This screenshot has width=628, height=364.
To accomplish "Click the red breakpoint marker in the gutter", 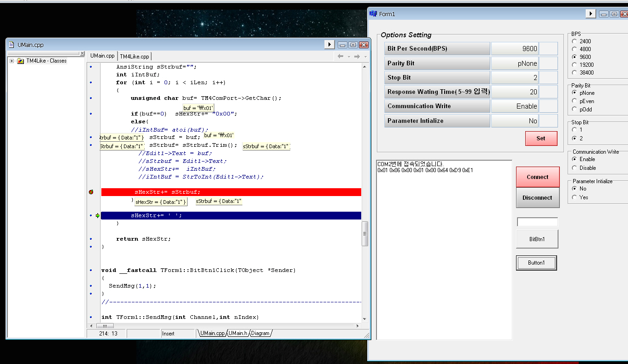I will 91,192.
